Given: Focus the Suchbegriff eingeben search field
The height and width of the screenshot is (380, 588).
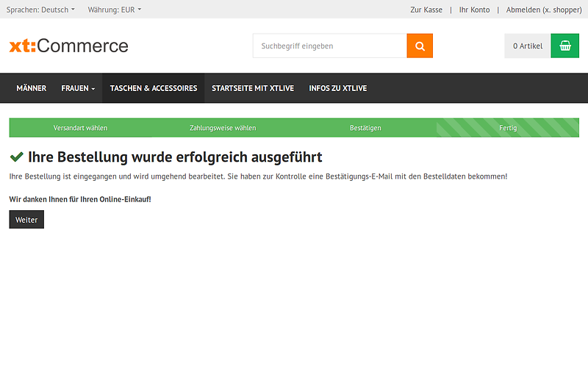Looking at the screenshot, I should pos(329,46).
